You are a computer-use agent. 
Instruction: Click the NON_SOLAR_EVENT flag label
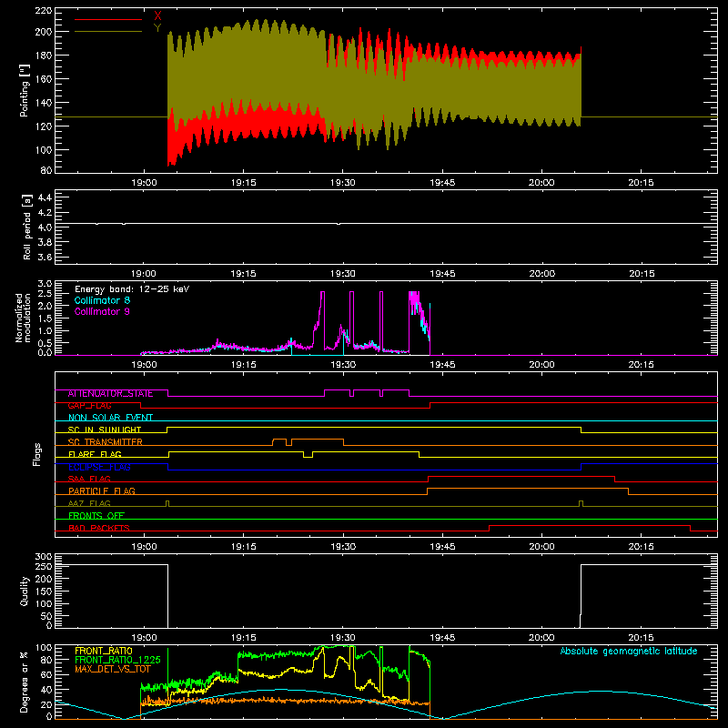(110, 418)
